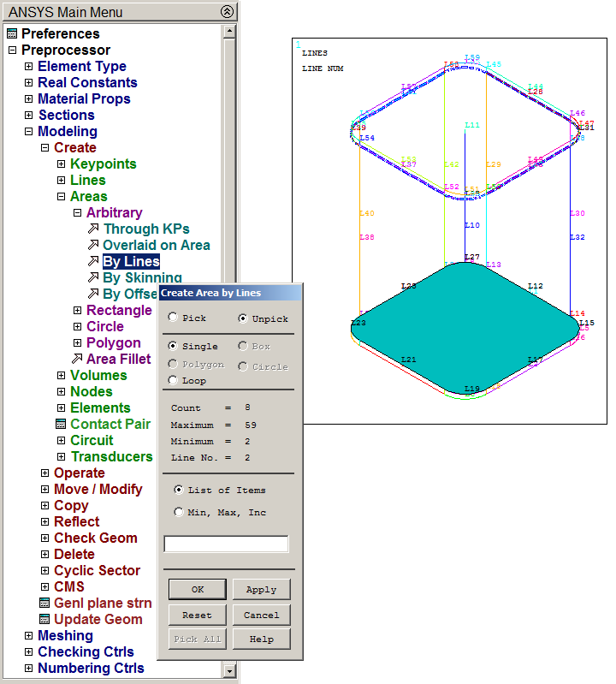Open the Checking Ctrls item
This screenshot has width=616, height=684.
(x=86, y=651)
